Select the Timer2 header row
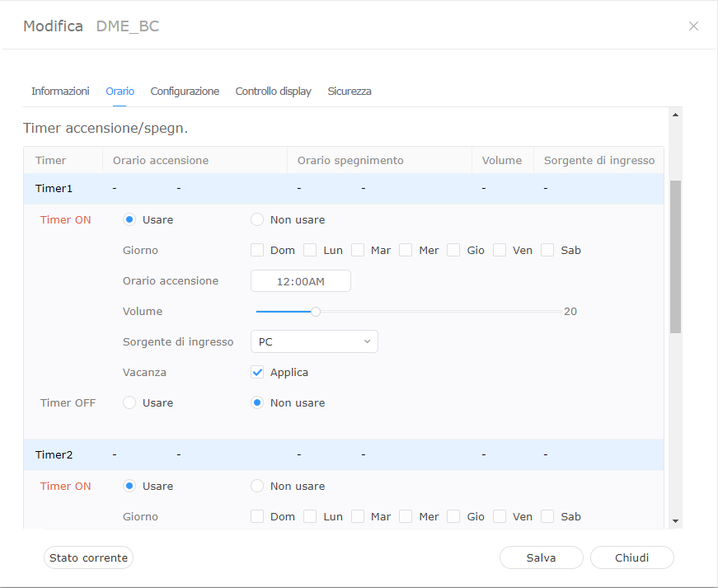The image size is (718, 588). pyautogui.click(x=343, y=454)
